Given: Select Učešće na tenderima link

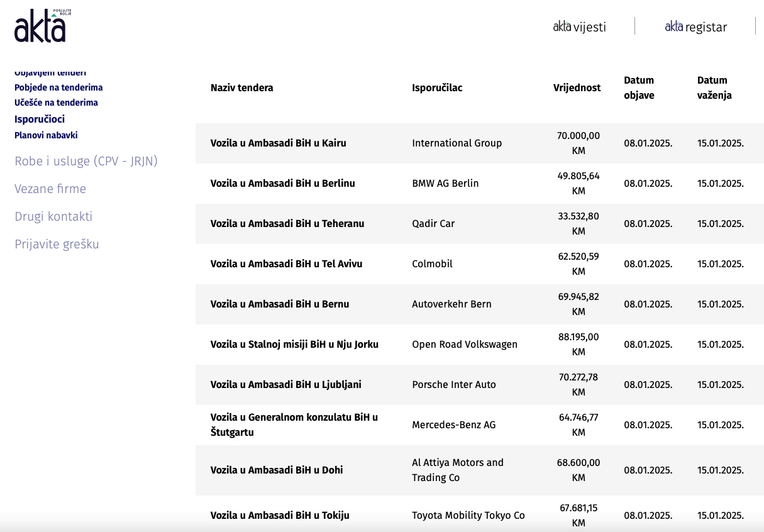Looking at the screenshot, I should 56,103.
